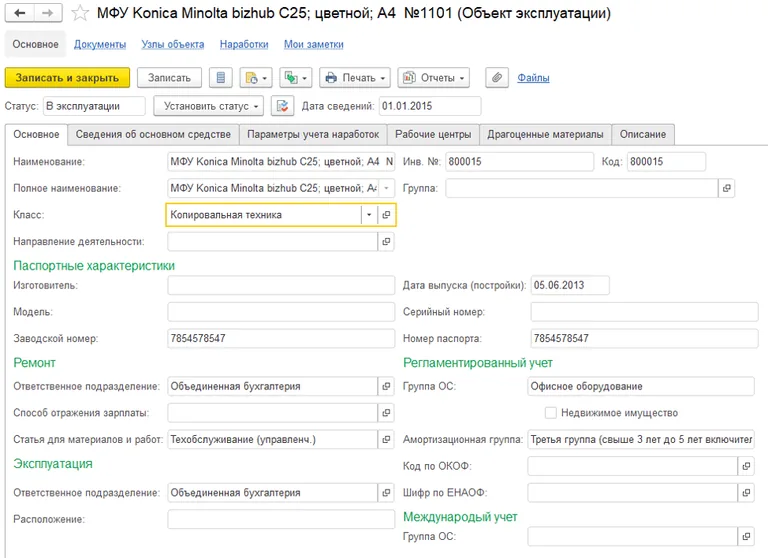Click the back navigation arrow

pos(20,14)
